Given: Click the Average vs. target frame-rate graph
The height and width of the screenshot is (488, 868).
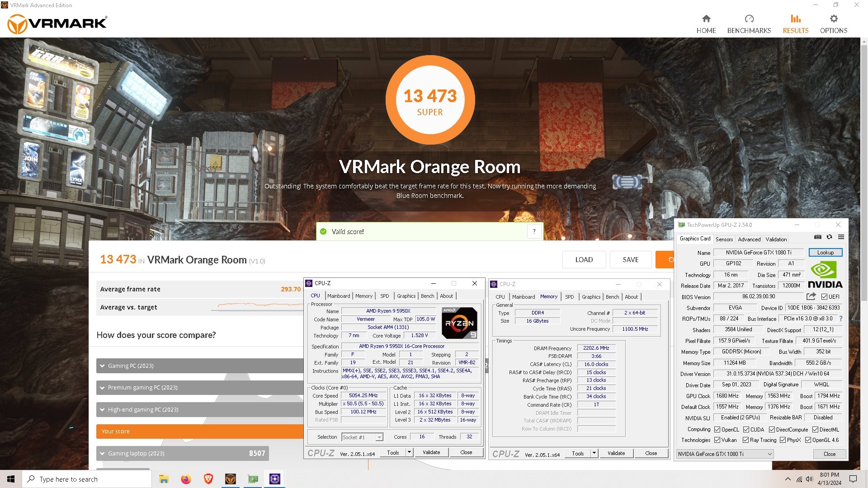Looking at the screenshot, I should point(257,307).
